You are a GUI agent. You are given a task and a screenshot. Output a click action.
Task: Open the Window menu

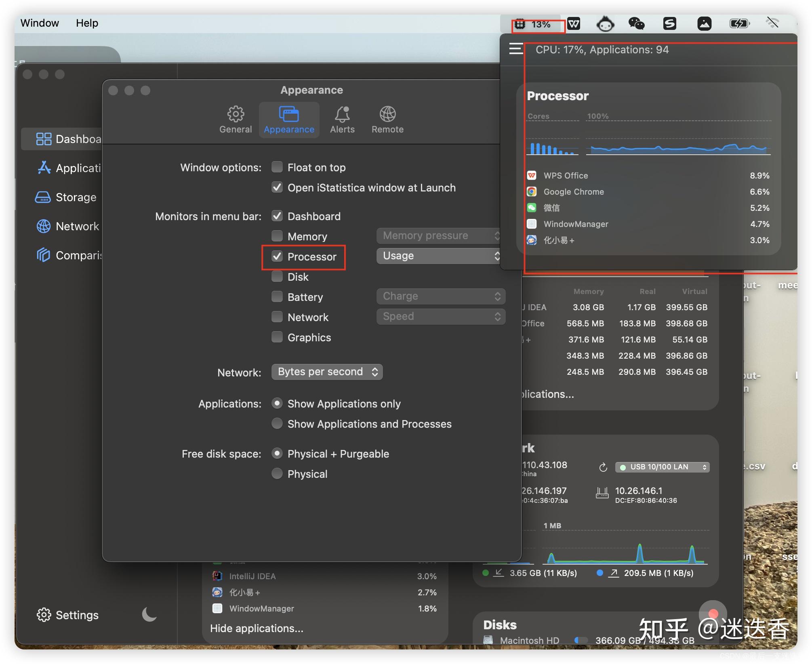click(39, 23)
